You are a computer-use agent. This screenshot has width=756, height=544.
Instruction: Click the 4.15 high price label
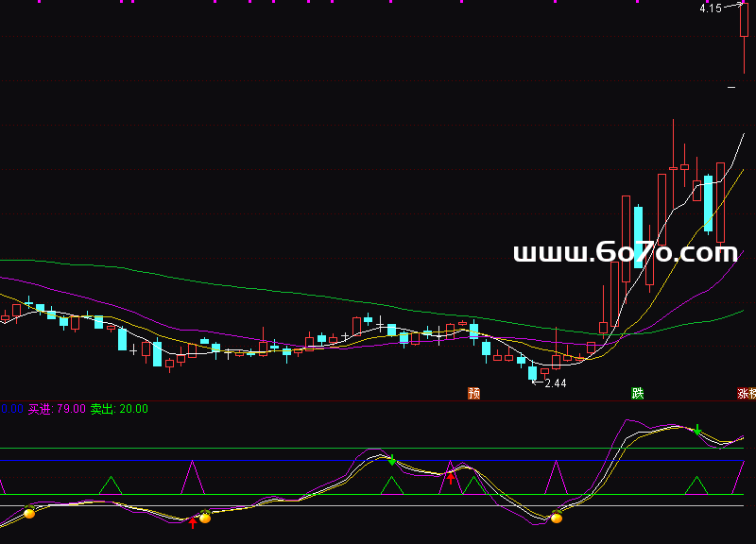click(x=711, y=8)
